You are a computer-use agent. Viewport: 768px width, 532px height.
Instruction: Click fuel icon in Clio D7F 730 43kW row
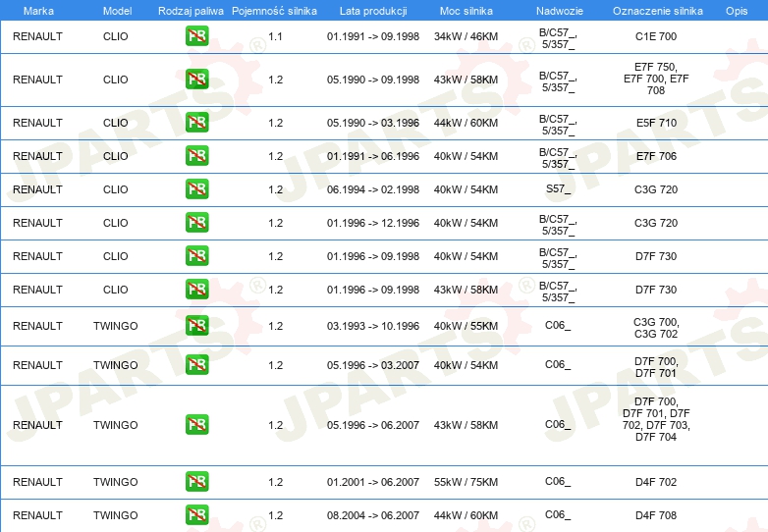click(x=196, y=289)
